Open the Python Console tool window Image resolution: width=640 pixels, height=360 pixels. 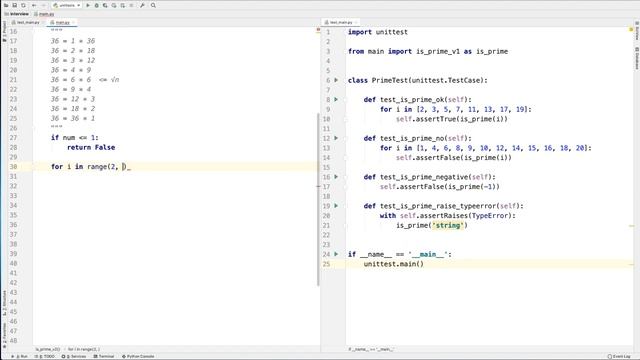point(138,356)
